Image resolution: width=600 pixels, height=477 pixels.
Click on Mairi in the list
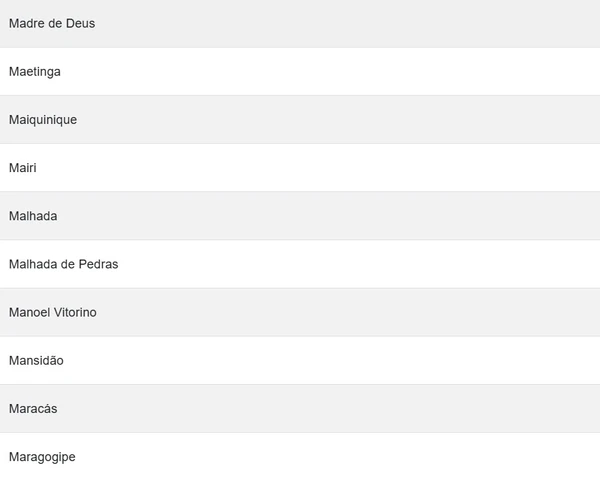300,167
